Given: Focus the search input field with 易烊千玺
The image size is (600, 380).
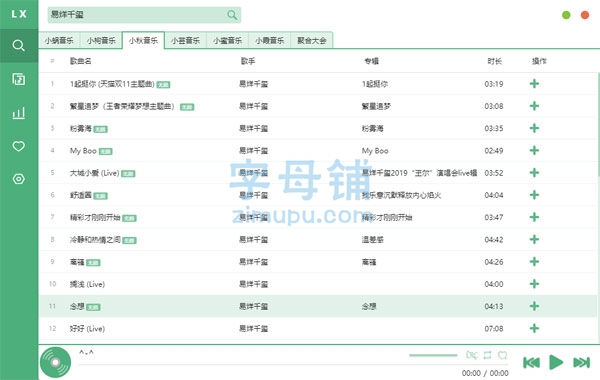Looking at the screenshot, I should 144,15.
